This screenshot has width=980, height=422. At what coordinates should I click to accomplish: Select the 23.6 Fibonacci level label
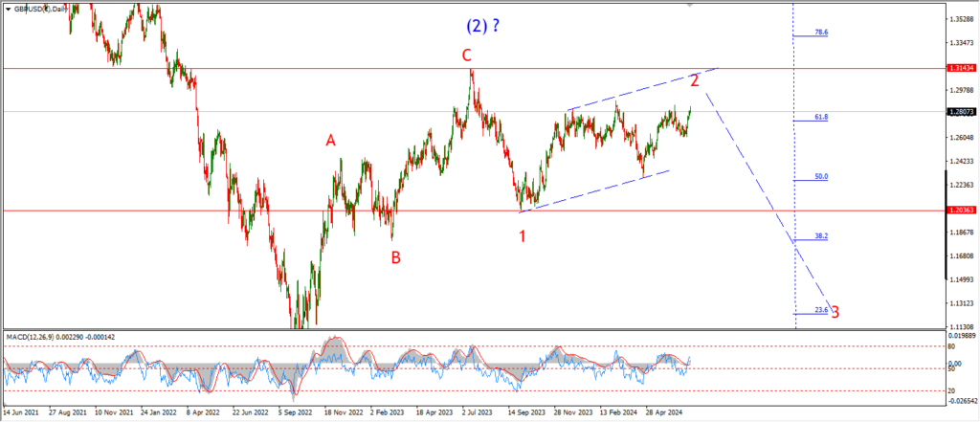(820, 310)
